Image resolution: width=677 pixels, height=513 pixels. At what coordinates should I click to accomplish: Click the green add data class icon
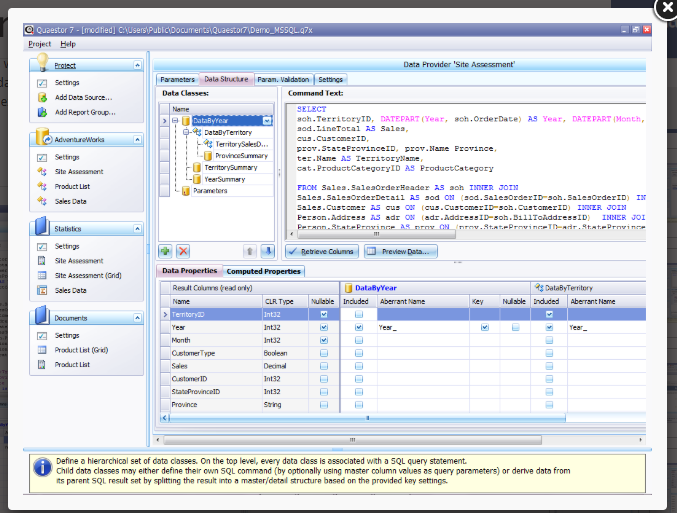[165, 251]
